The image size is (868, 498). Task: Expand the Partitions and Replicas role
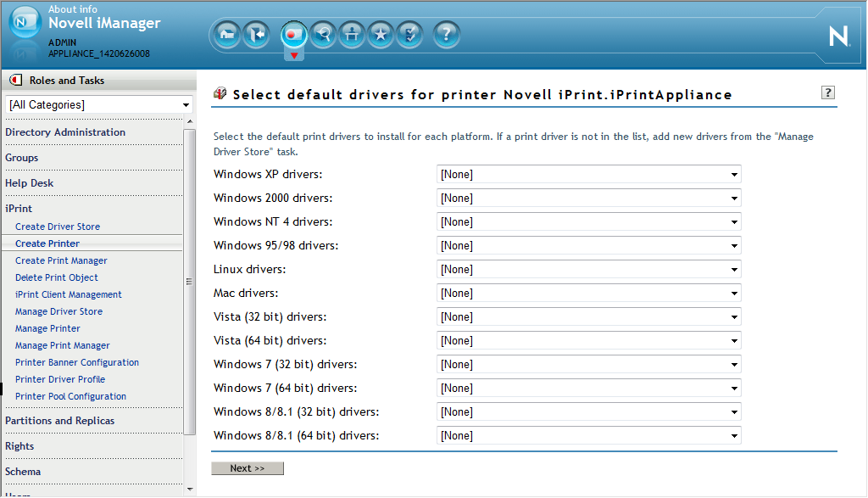[60, 421]
